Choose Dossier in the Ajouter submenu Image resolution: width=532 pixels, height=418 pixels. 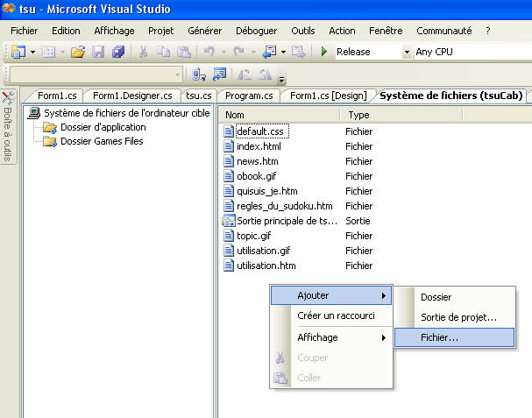(455, 297)
